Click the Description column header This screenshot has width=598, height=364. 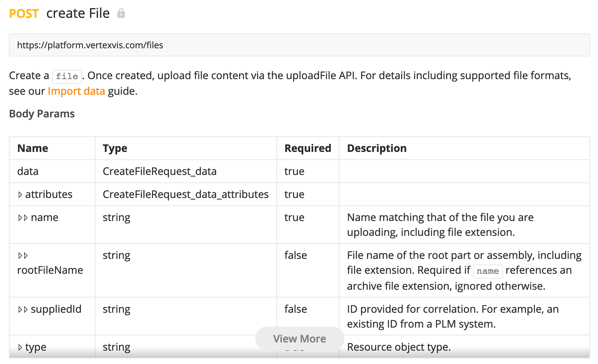(x=376, y=148)
